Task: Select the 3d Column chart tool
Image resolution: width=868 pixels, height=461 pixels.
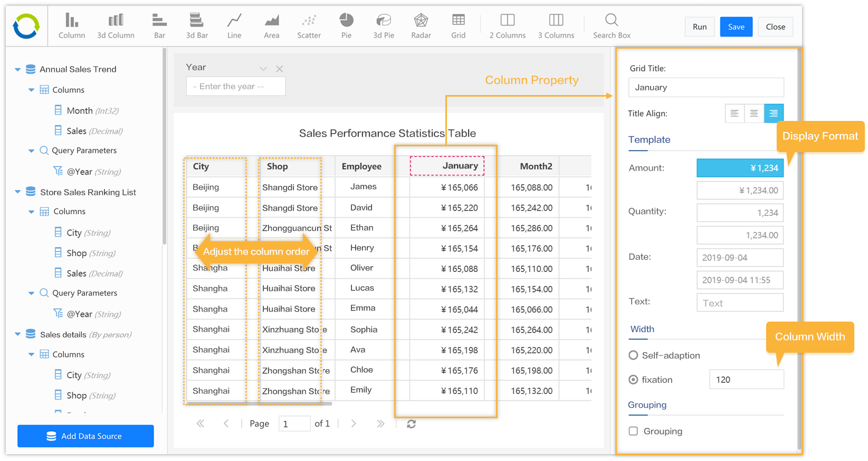Action: pyautogui.click(x=116, y=26)
